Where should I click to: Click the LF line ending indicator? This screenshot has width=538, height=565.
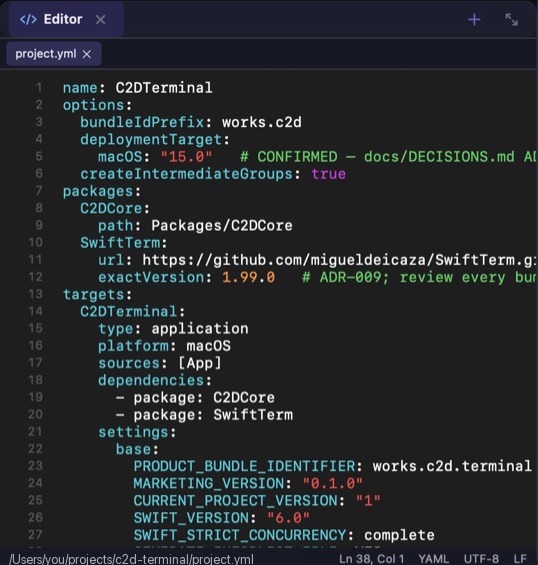tap(520, 559)
